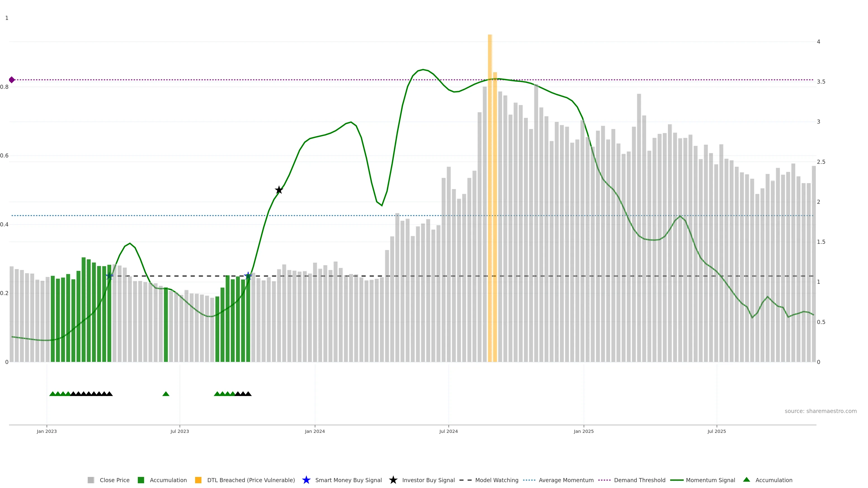The width and height of the screenshot is (868, 488).
Task: Click the DTL Breached (Price Vulnerable) legend text
Action: point(251,480)
